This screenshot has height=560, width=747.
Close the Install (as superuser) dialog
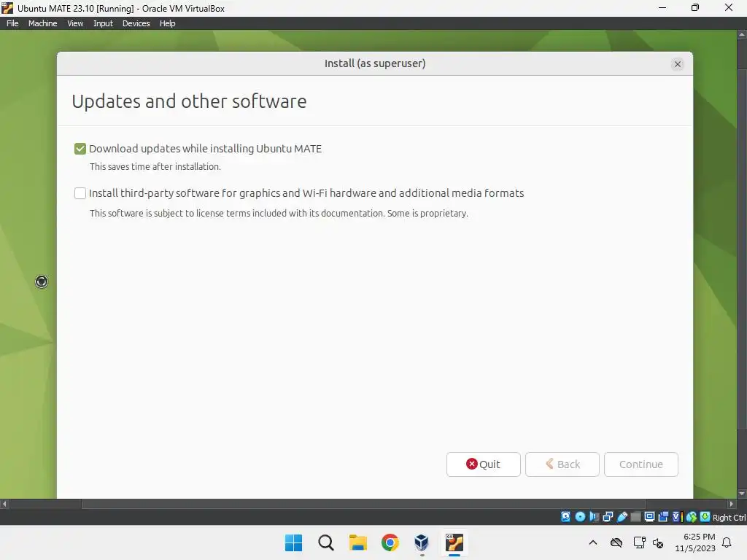click(678, 64)
